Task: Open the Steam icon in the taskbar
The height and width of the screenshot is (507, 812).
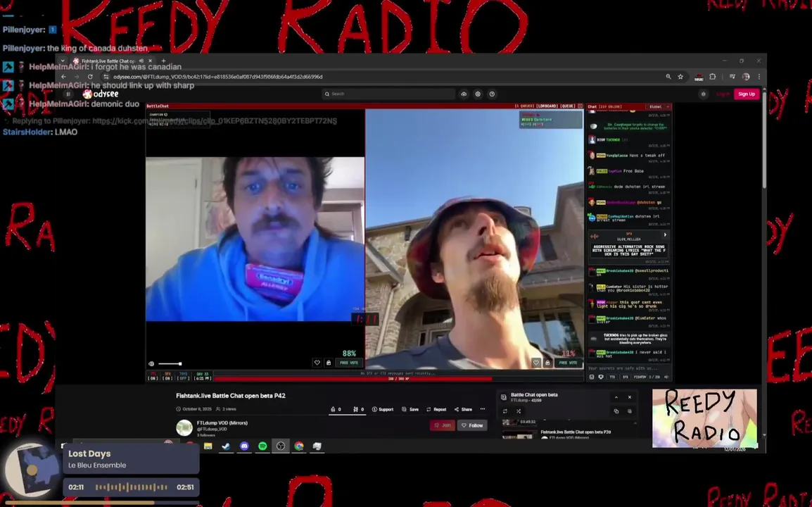Action: (227, 446)
